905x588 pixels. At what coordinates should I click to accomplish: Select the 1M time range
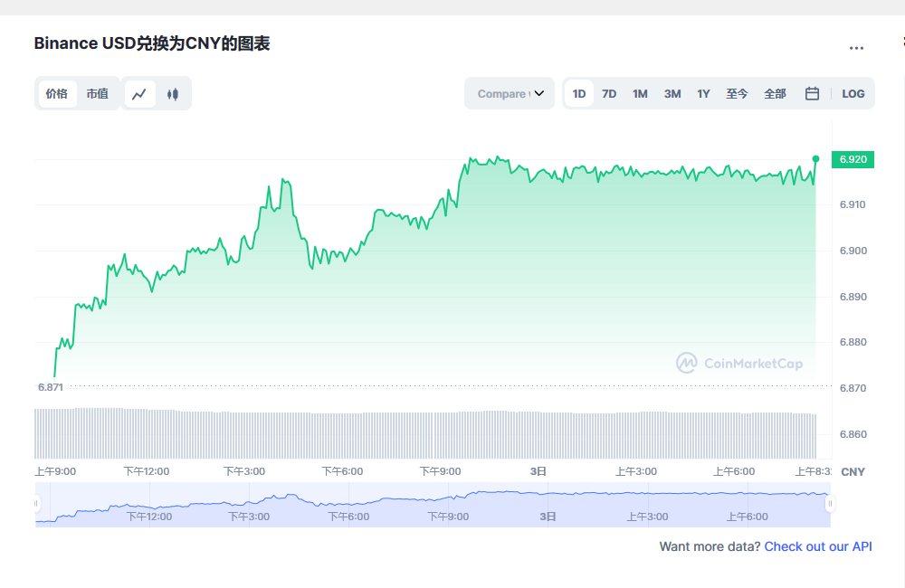point(640,94)
